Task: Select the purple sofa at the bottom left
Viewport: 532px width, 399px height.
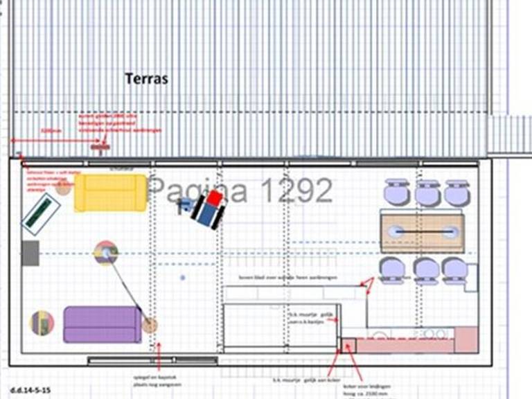Action: pyautogui.click(x=102, y=324)
